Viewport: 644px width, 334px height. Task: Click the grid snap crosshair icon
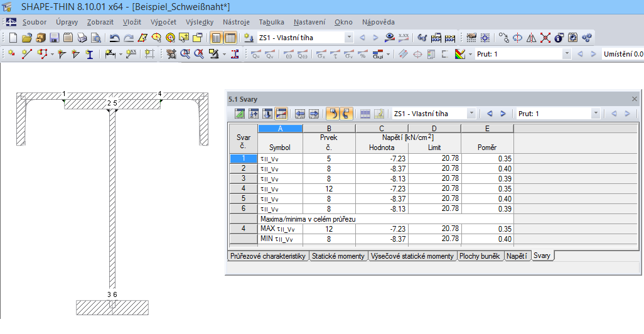click(485, 38)
